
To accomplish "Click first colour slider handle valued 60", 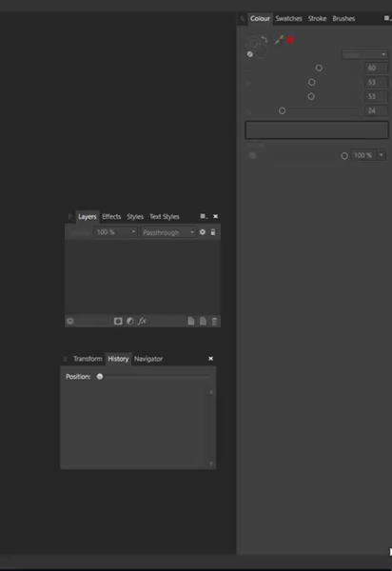I will click(x=319, y=68).
